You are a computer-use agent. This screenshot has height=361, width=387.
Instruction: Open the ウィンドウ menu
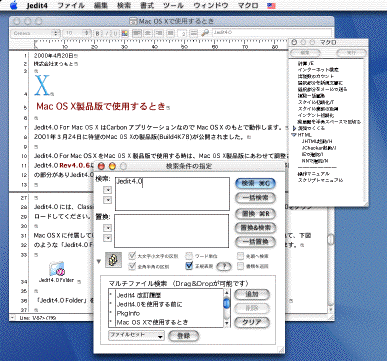point(211,5)
